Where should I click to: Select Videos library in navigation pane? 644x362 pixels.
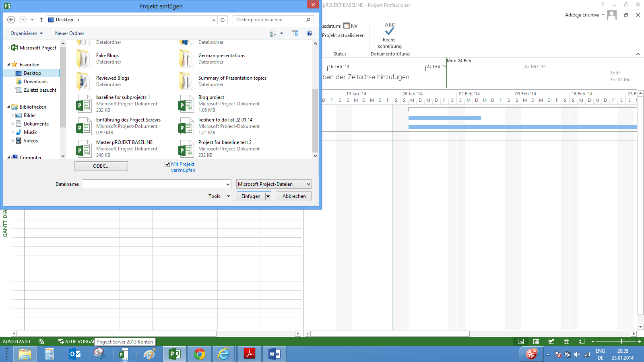point(31,141)
